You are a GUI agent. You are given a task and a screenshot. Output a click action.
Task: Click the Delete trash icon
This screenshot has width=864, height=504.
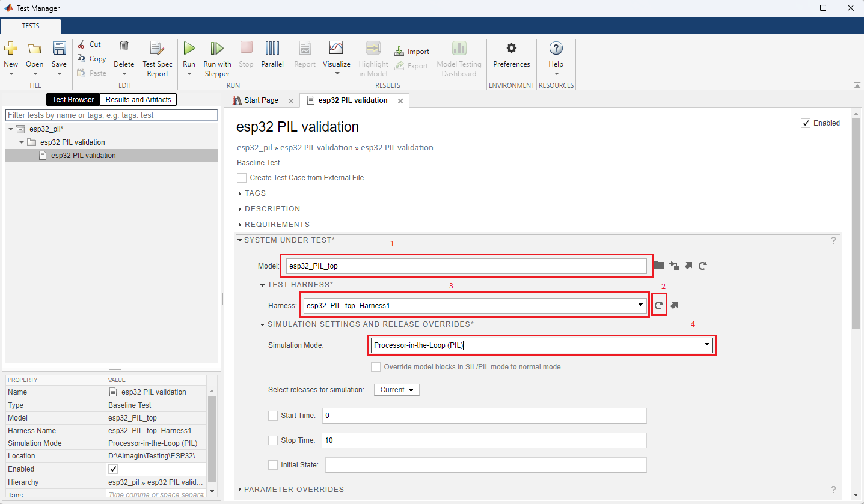(124, 47)
